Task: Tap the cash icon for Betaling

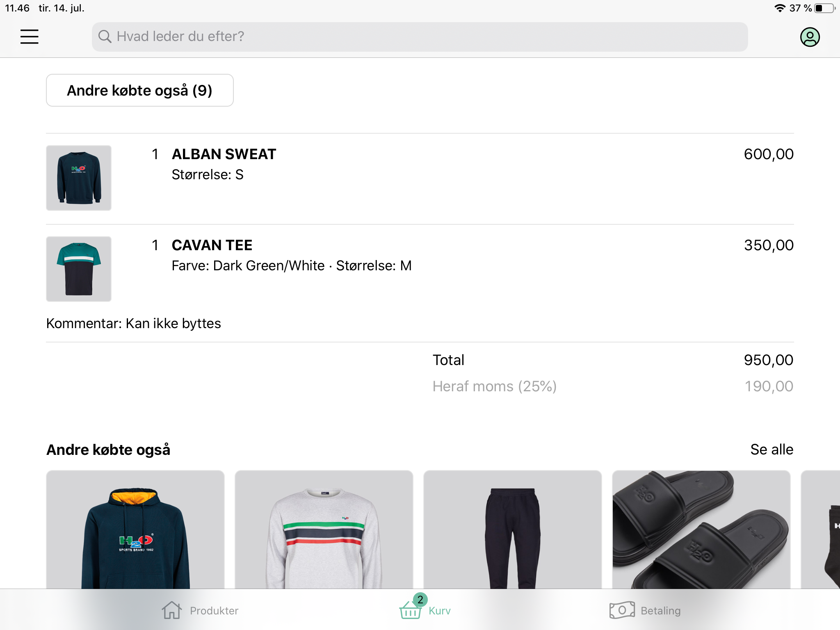Action: 622,610
